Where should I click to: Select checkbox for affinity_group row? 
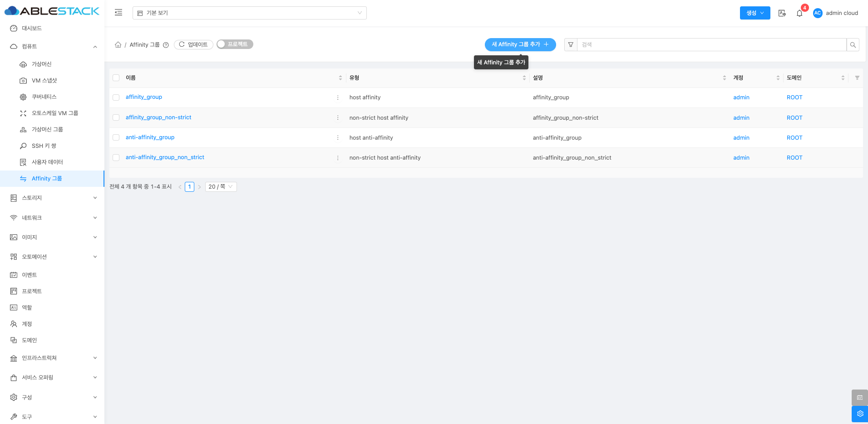point(116,97)
